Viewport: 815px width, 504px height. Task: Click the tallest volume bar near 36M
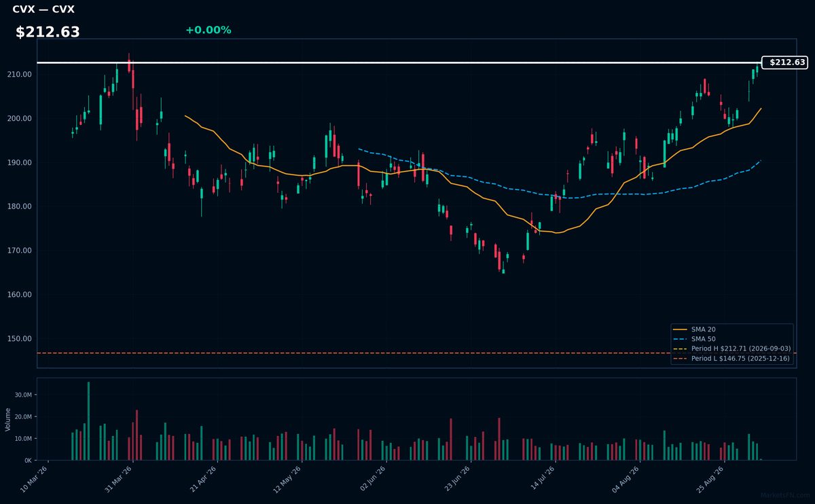click(x=88, y=421)
